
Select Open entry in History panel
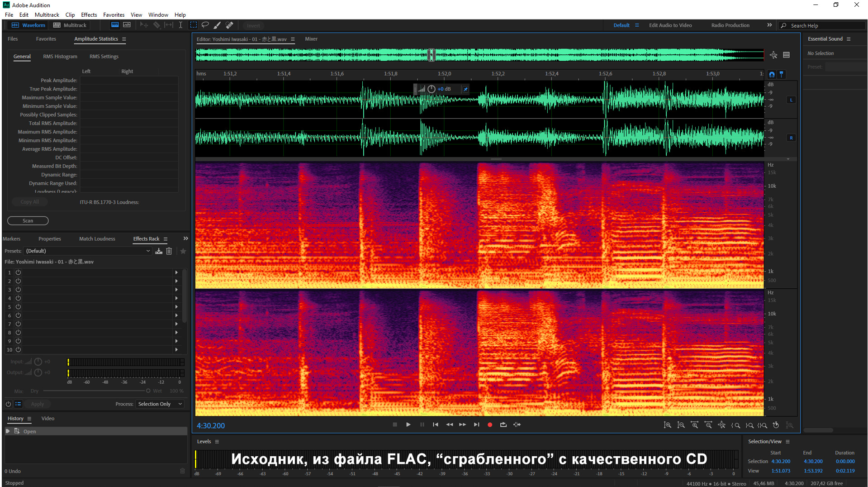point(96,431)
